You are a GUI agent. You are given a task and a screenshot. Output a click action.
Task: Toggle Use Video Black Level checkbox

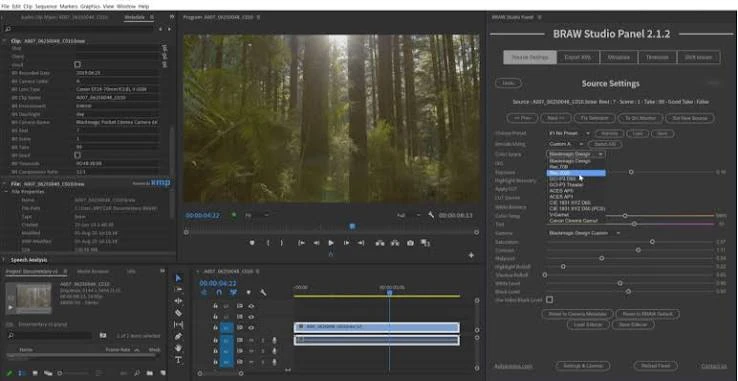[x=549, y=300]
